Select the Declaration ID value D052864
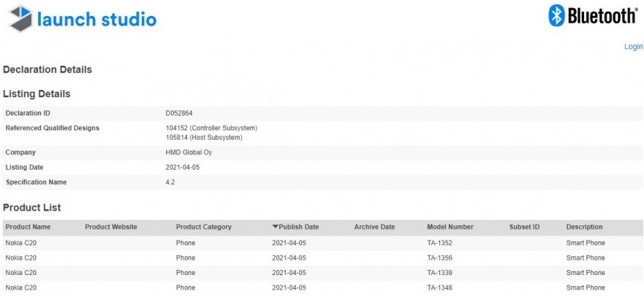The image size is (644, 297). [x=179, y=113]
